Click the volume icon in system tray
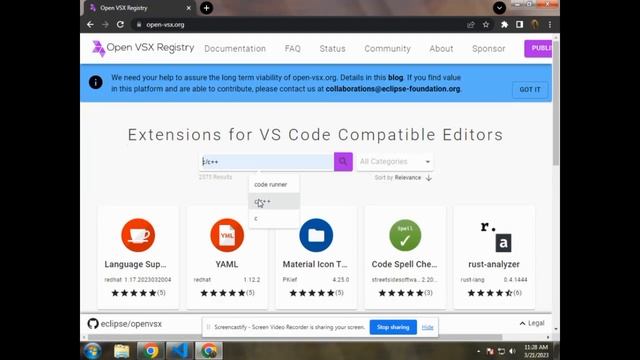Screen dimensions: 640x360 512,351
